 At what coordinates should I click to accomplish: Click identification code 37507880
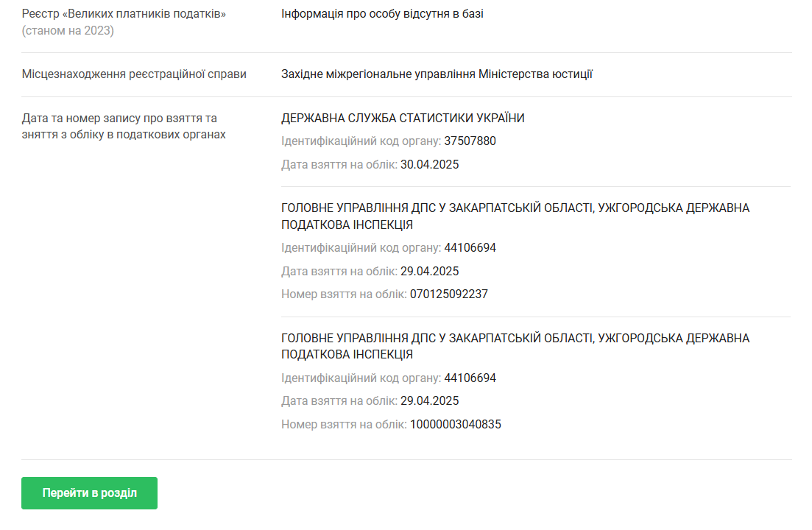click(470, 141)
